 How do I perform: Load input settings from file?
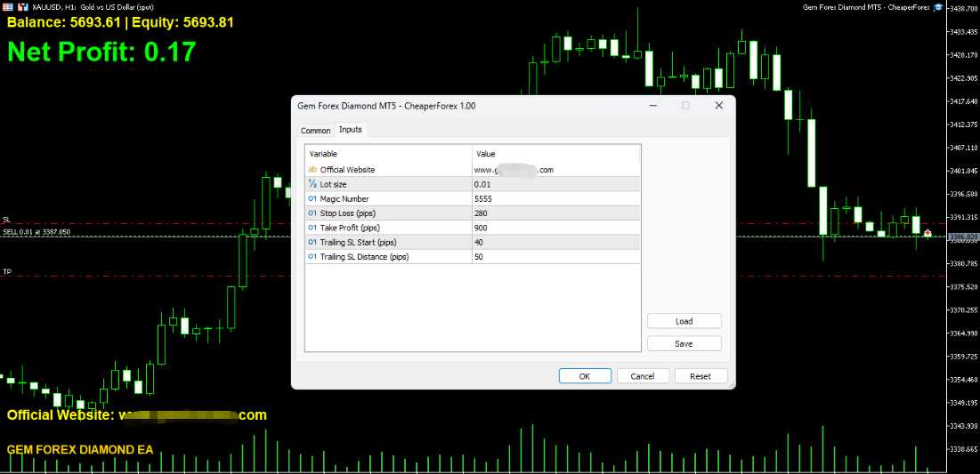[x=684, y=321]
